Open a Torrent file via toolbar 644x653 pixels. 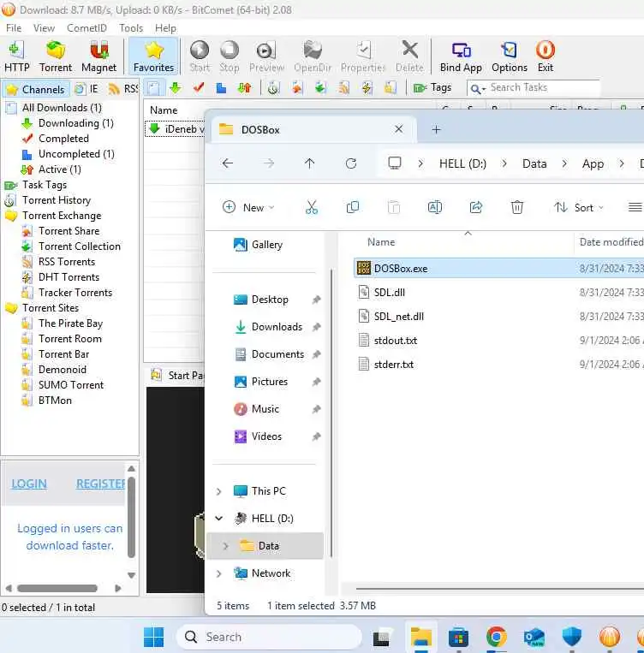(56, 56)
